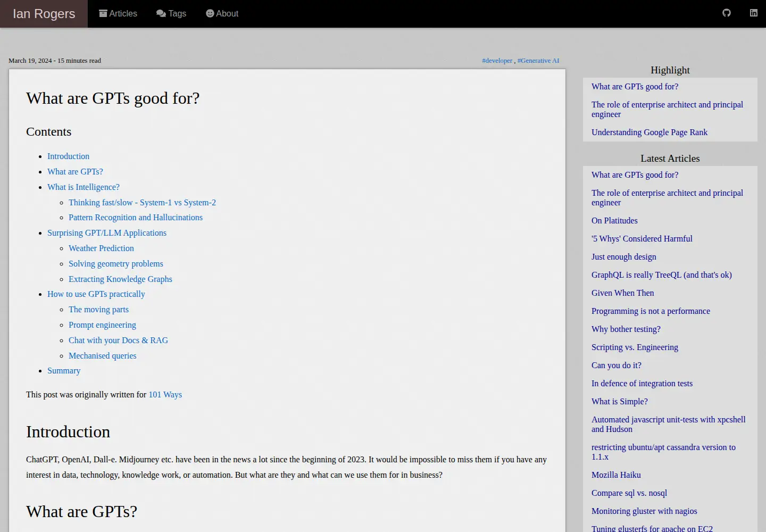
Task: Open 'Programming is not a performance' article
Action: (x=651, y=311)
